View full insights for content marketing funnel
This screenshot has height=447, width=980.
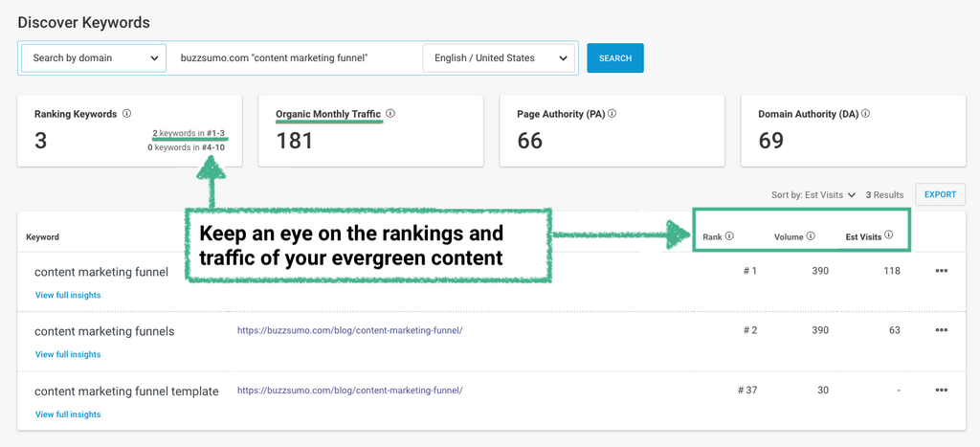click(68, 295)
